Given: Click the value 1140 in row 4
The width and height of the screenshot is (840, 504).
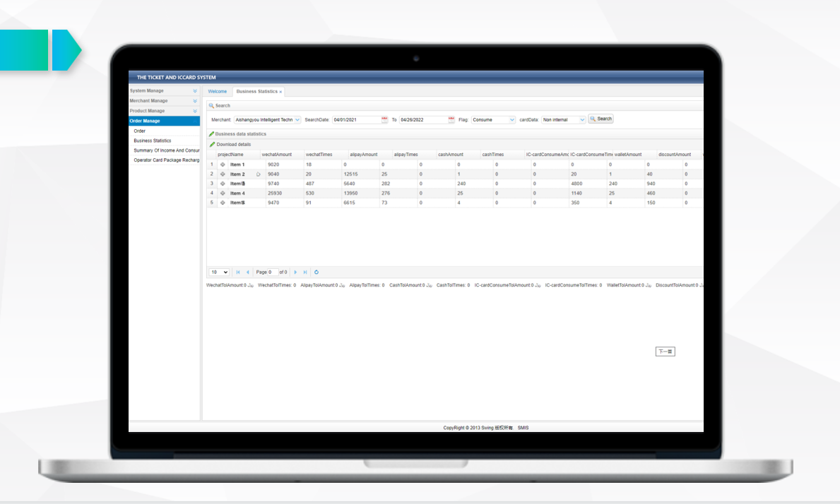Looking at the screenshot, I should point(576,193).
